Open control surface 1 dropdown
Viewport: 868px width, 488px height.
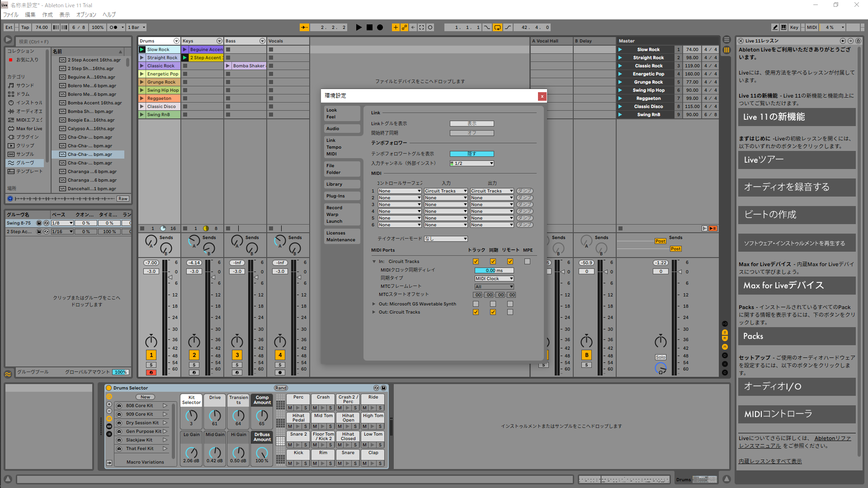click(x=400, y=191)
